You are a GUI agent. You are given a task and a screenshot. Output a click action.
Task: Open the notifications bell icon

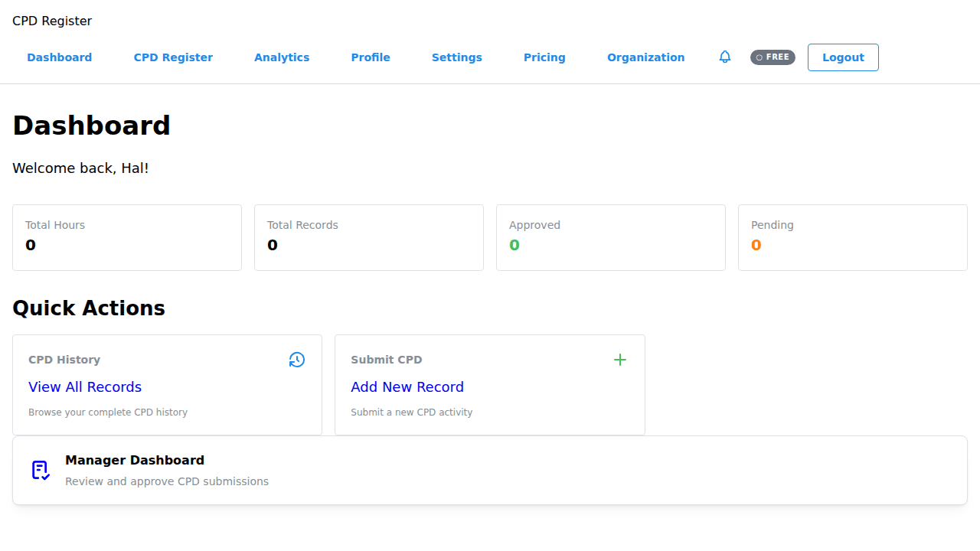[x=724, y=57]
